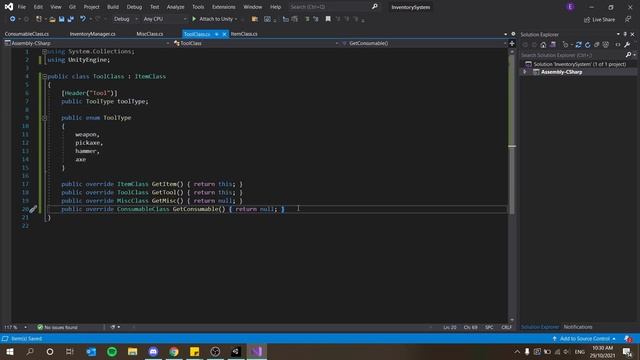Viewport: 640px width, 360px height.
Task: Switch to ItemClass.cs tab
Action: 244,34
